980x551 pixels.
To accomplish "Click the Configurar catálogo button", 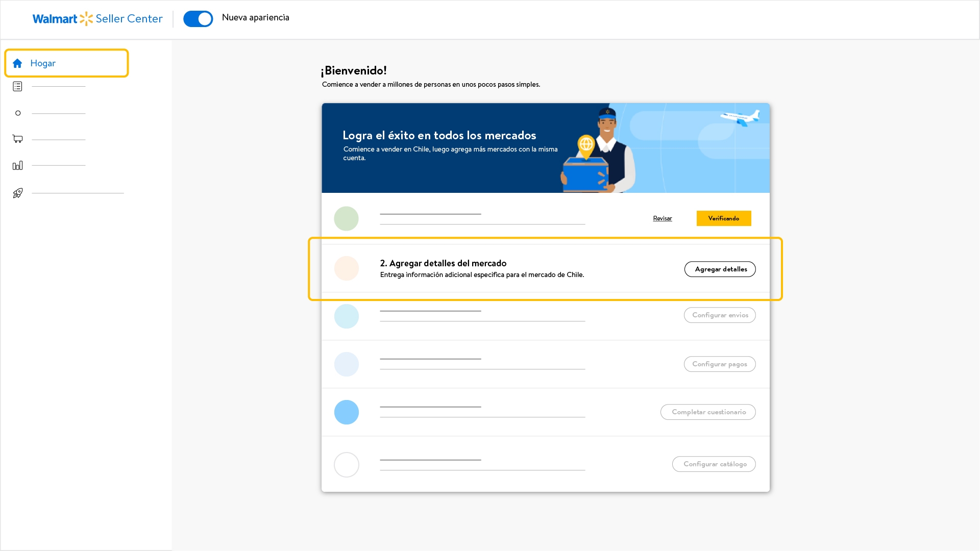I will (x=714, y=464).
